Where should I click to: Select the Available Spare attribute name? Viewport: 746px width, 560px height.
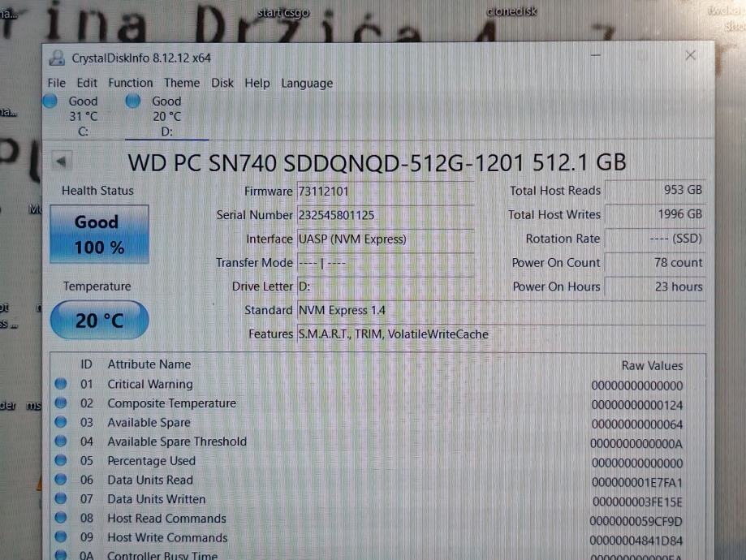pyautogui.click(x=149, y=423)
